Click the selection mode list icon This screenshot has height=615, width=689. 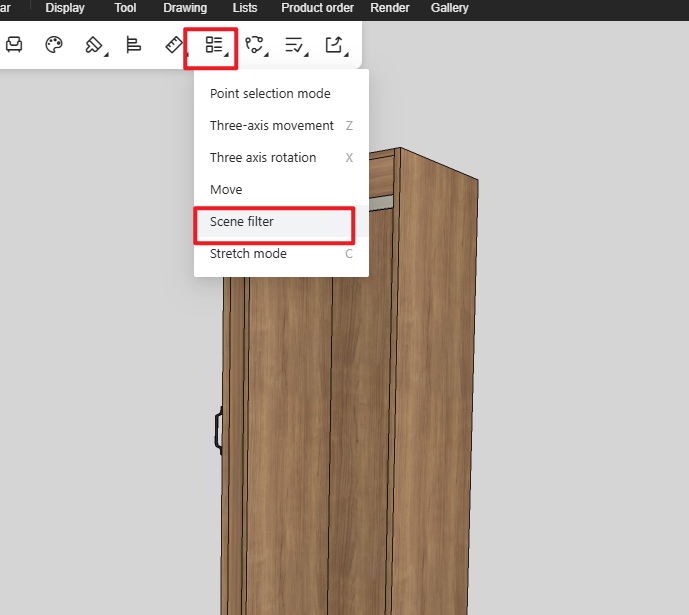point(213,45)
